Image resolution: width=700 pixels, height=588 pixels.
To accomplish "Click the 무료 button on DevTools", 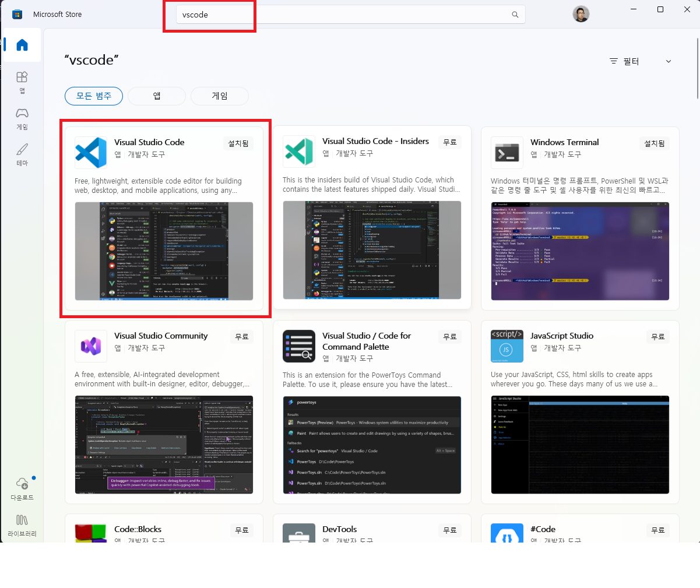I will (x=450, y=530).
